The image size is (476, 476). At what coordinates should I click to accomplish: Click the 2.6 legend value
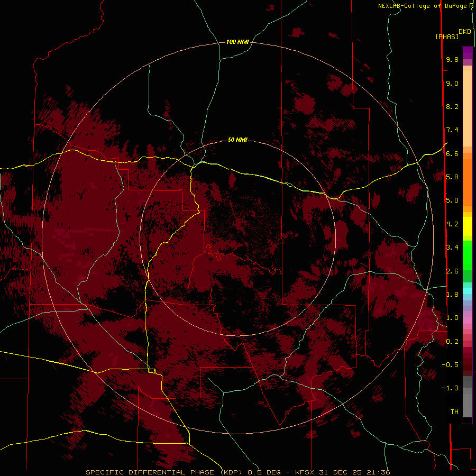[x=452, y=271]
